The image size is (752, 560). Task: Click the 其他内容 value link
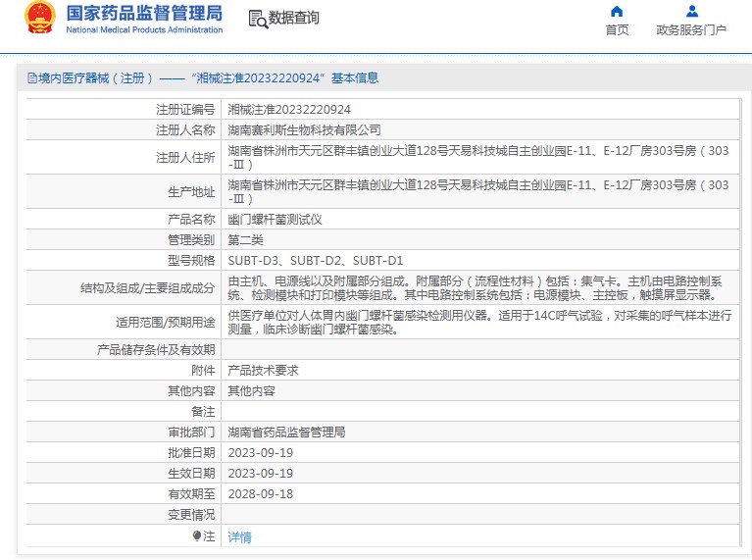pos(251,391)
